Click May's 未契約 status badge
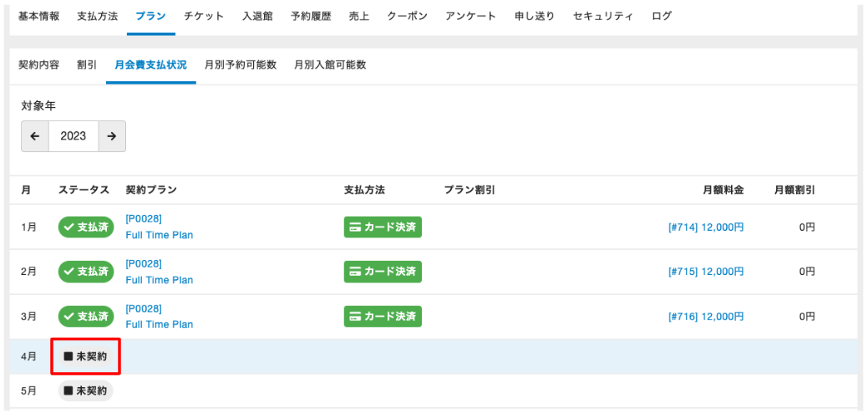 coord(85,390)
